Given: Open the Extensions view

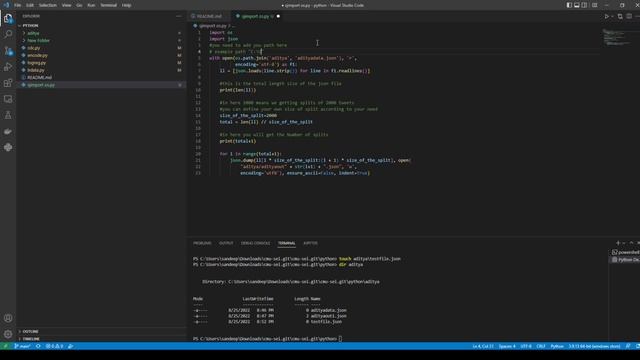Looking at the screenshot, I should point(8,83).
